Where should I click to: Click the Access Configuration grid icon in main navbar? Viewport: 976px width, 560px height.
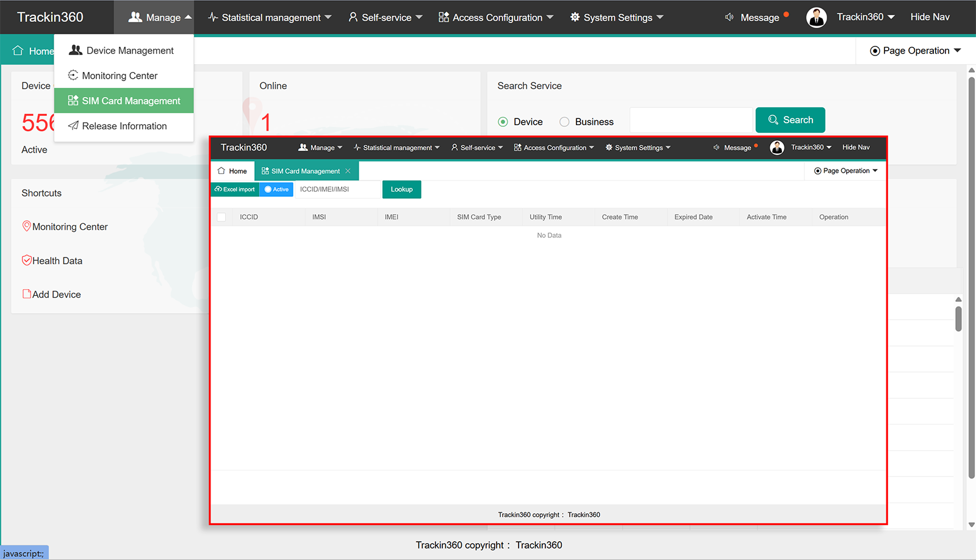443,17
